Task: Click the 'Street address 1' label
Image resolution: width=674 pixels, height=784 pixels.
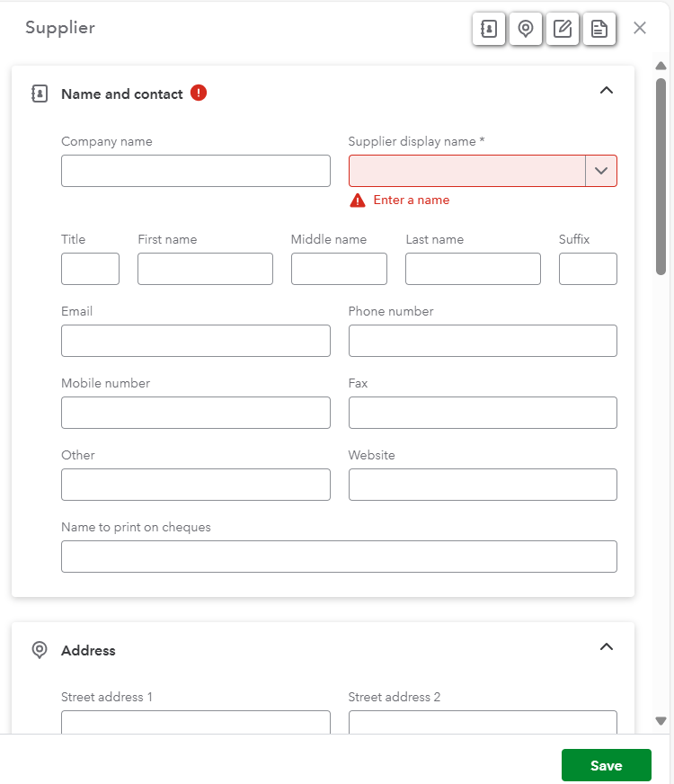Action: 107,697
